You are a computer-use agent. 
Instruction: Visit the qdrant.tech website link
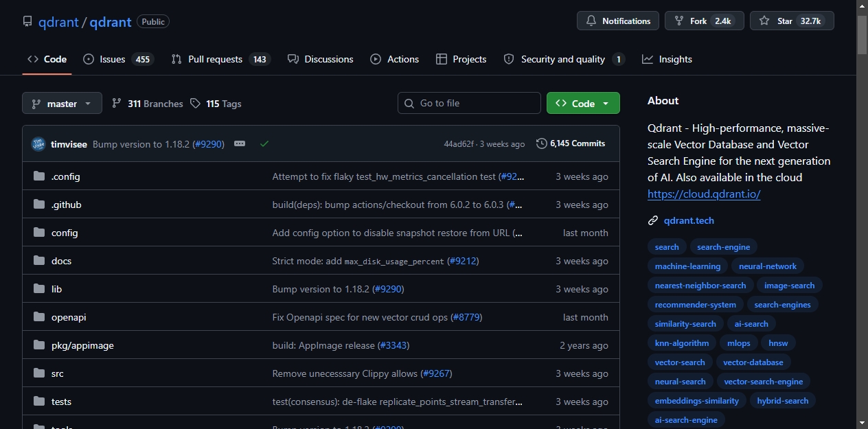[689, 220]
